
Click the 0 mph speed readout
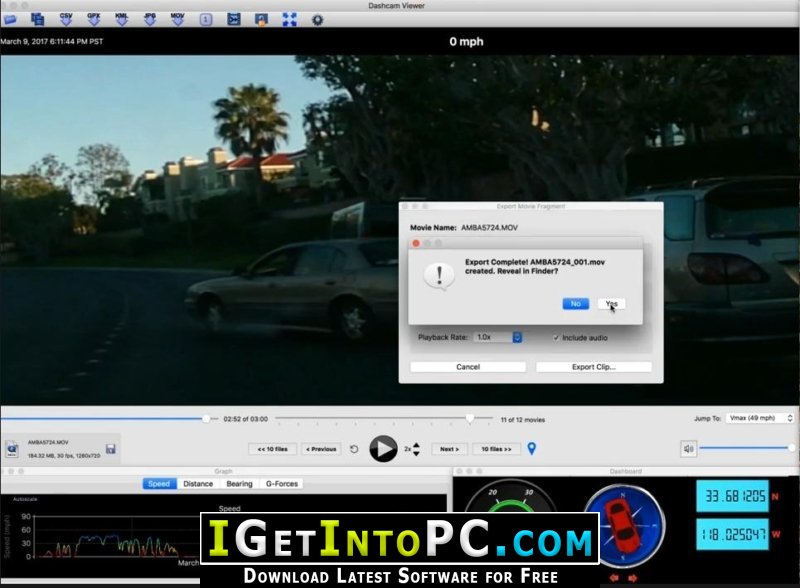coord(466,42)
